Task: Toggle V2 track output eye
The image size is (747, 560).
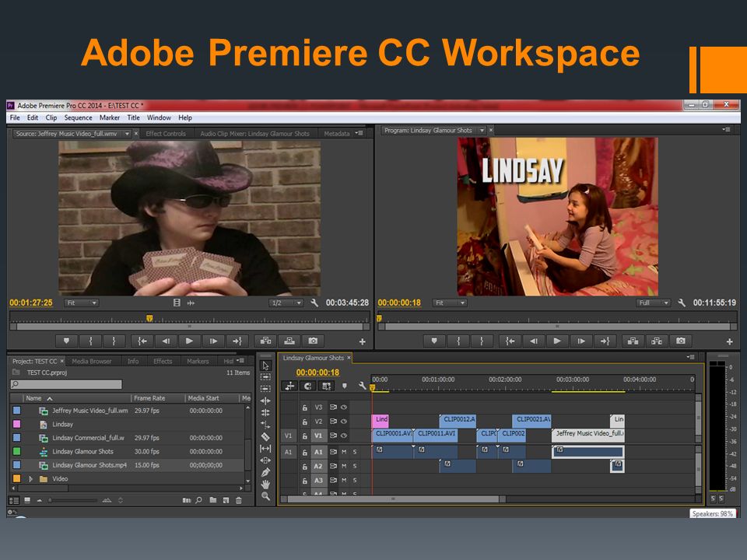Action: click(x=344, y=422)
